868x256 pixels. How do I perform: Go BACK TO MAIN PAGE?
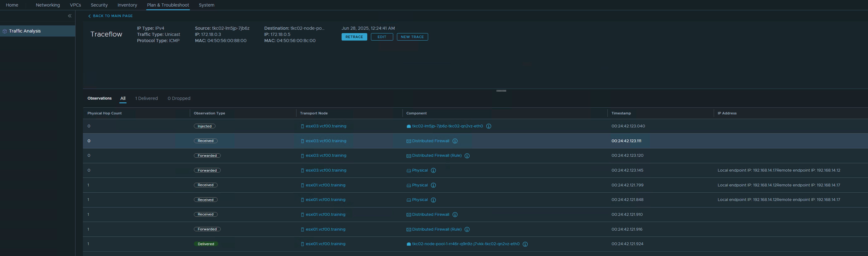tap(113, 16)
